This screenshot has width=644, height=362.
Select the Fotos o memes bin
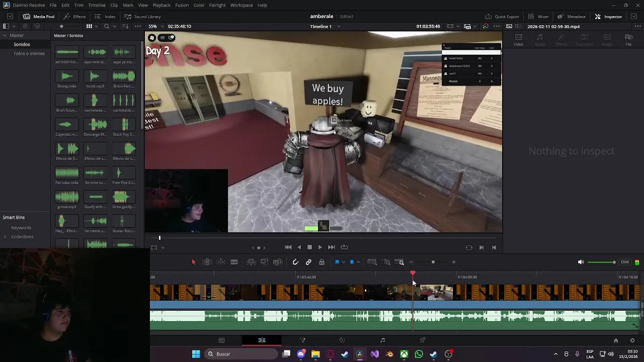29,53
